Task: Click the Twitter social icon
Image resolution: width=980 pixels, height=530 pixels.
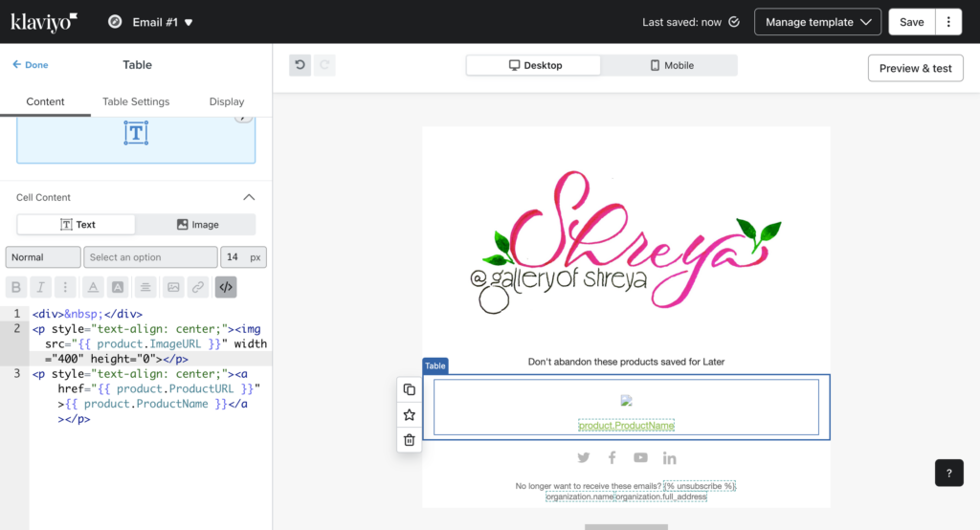Action: pyautogui.click(x=584, y=457)
